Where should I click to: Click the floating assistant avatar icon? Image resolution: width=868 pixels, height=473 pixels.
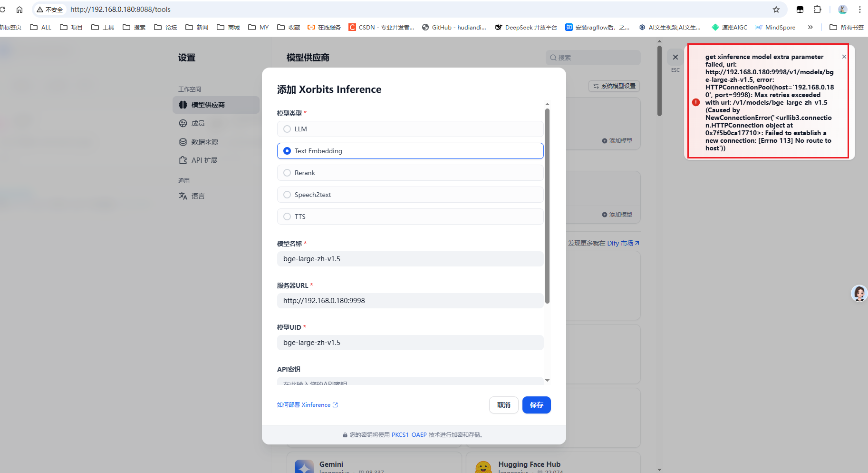[859, 293]
